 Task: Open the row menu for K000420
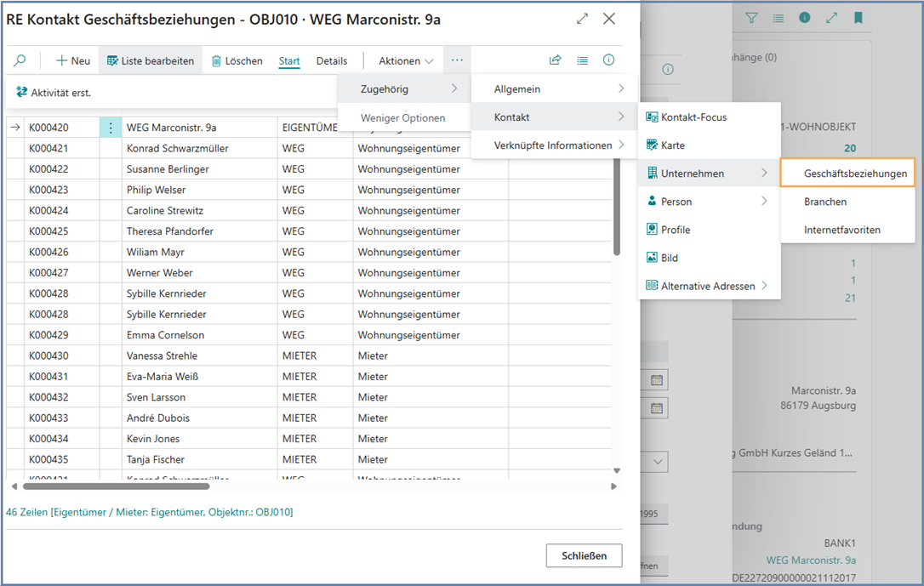click(111, 128)
